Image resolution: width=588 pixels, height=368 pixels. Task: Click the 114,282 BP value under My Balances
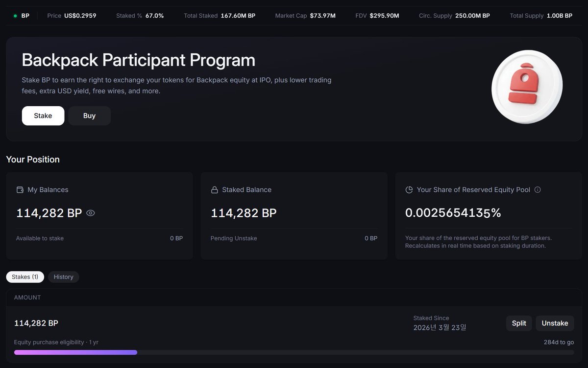pos(49,213)
